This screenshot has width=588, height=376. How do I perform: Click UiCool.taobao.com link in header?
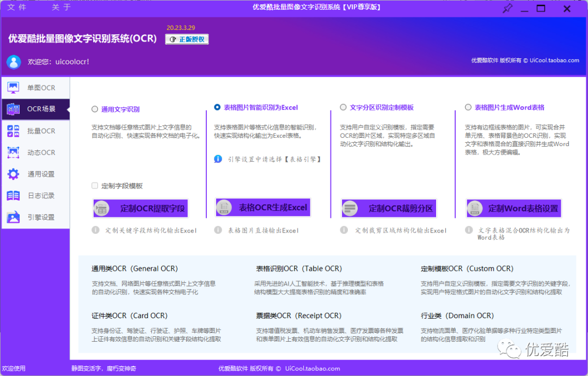coord(554,60)
